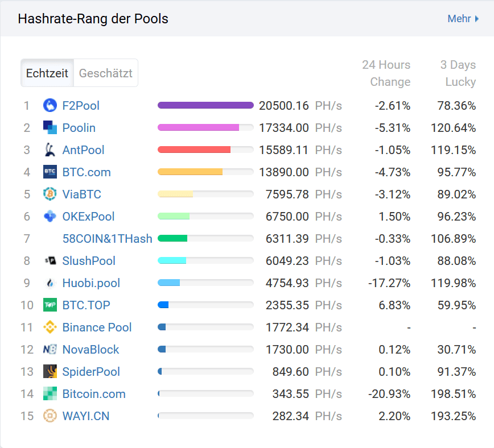Switch to the Echtzeit tab
The width and height of the screenshot is (494, 448).
pyautogui.click(x=47, y=73)
